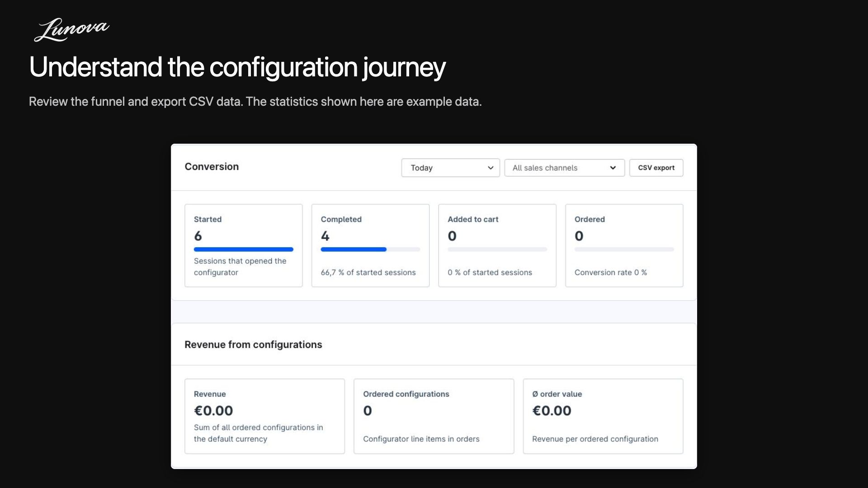Open the Today date range dropdown
The image size is (868, 488).
point(450,168)
